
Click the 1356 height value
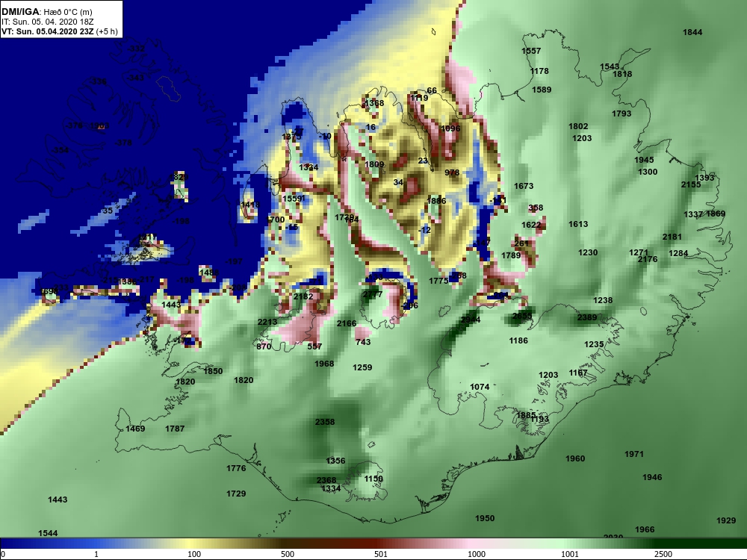click(335, 461)
